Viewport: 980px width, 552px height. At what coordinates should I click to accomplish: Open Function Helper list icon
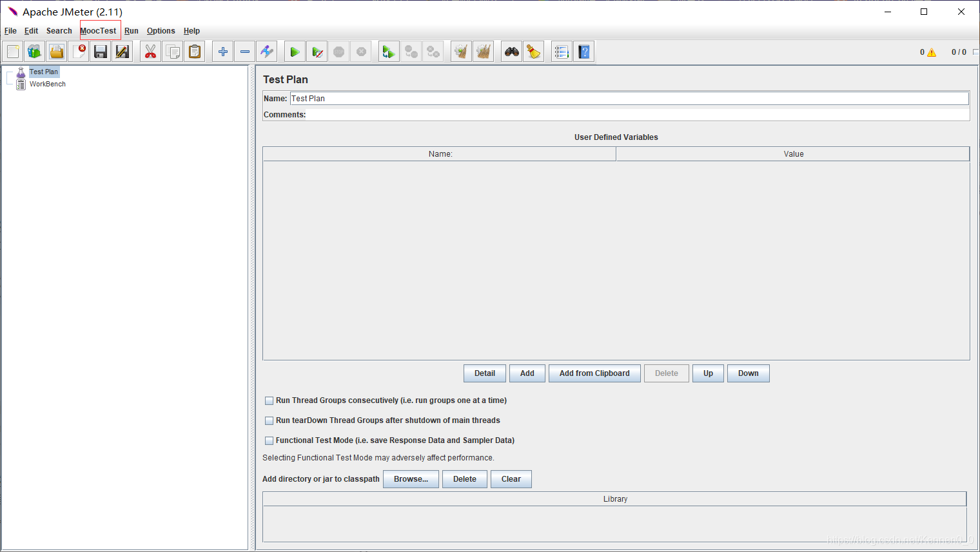pos(562,52)
